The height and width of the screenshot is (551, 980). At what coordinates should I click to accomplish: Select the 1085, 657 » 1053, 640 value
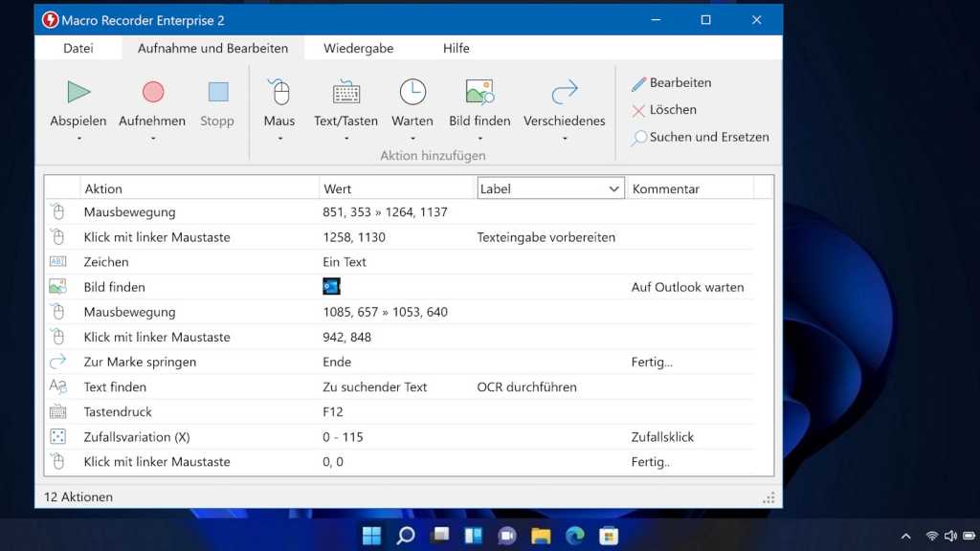385,312
